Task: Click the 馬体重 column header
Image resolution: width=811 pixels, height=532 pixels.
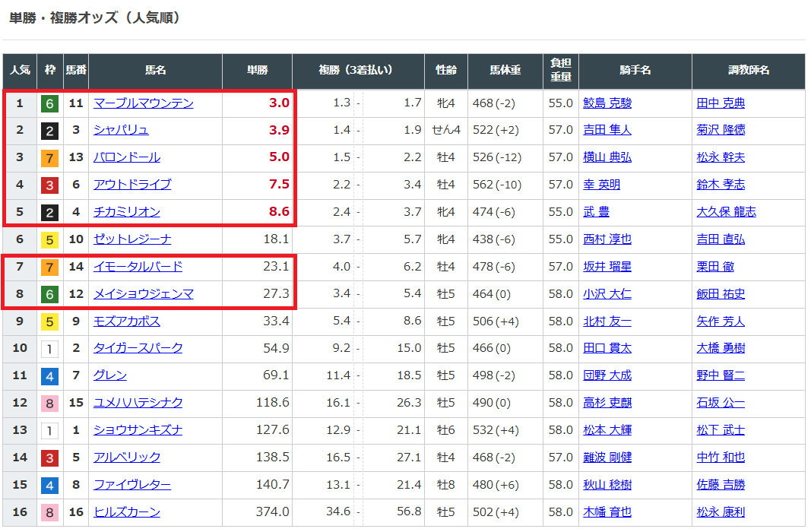Action: [x=505, y=71]
